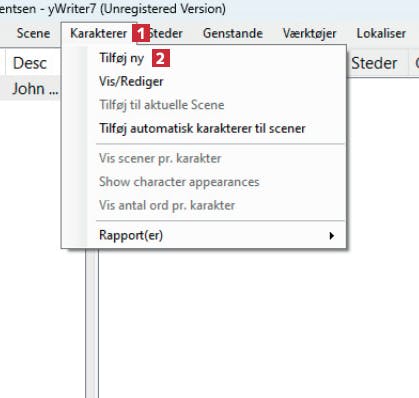Select the John list row
This screenshot has width=419, height=398.
pyautogui.click(x=31, y=89)
